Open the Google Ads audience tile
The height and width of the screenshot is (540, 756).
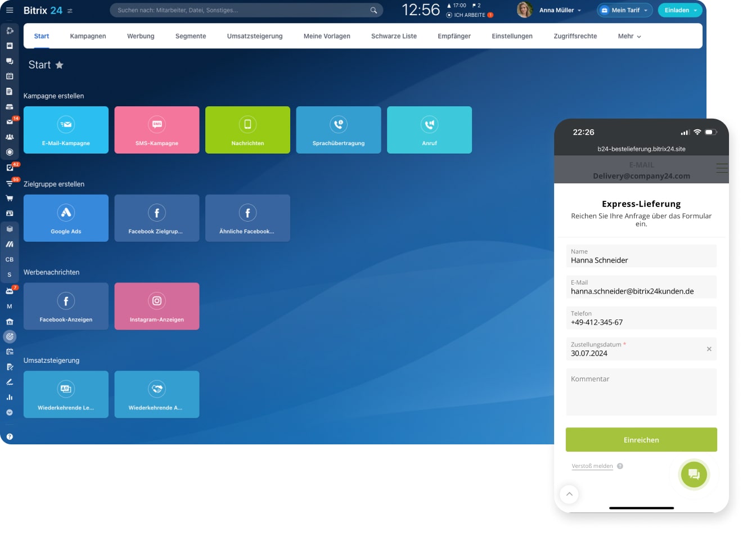pyautogui.click(x=66, y=218)
